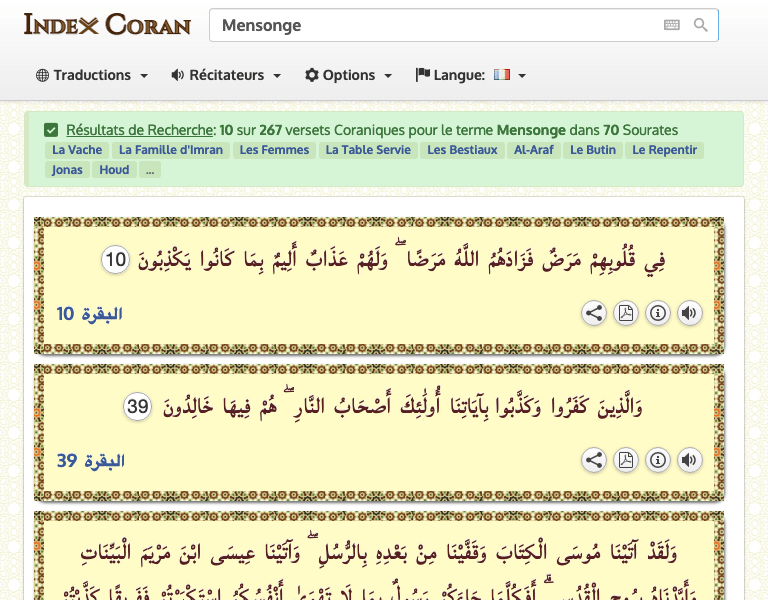Export verse 39 as PDF
This screenshot has height=600, width=768.
625,460
